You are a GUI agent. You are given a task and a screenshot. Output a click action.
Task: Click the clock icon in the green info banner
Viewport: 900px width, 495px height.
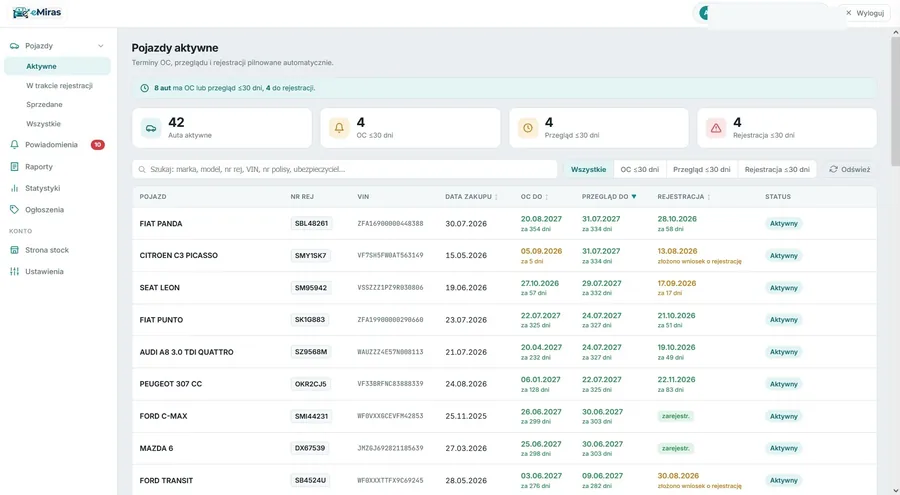(x=145, y=88)
